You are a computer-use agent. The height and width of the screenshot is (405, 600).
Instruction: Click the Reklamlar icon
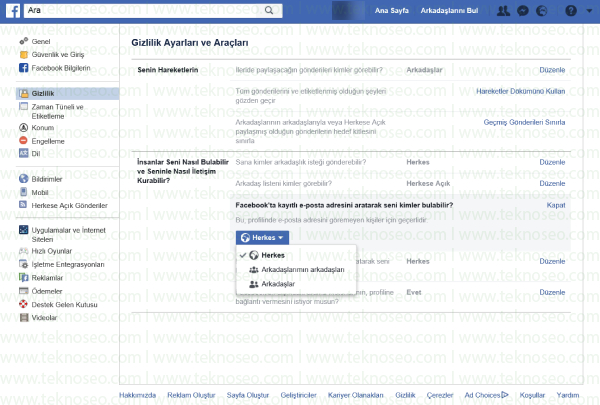[x=24, y=277]
